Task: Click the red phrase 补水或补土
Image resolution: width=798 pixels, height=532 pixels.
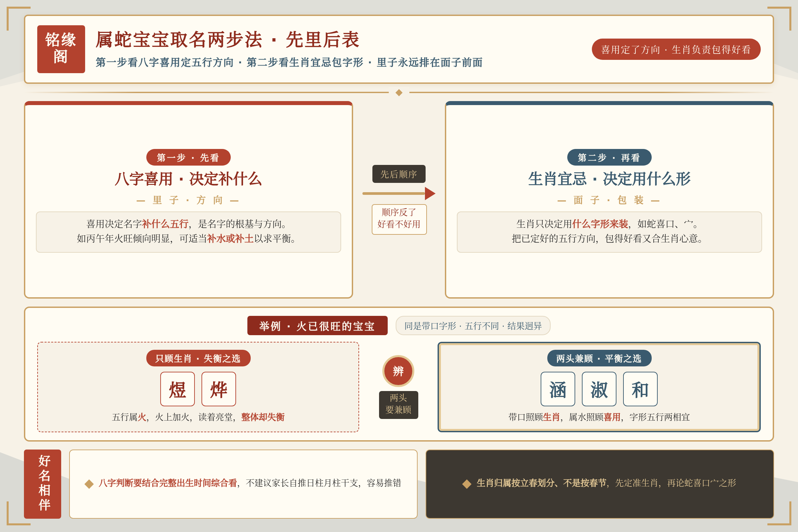Action: [x=230, y=239]
